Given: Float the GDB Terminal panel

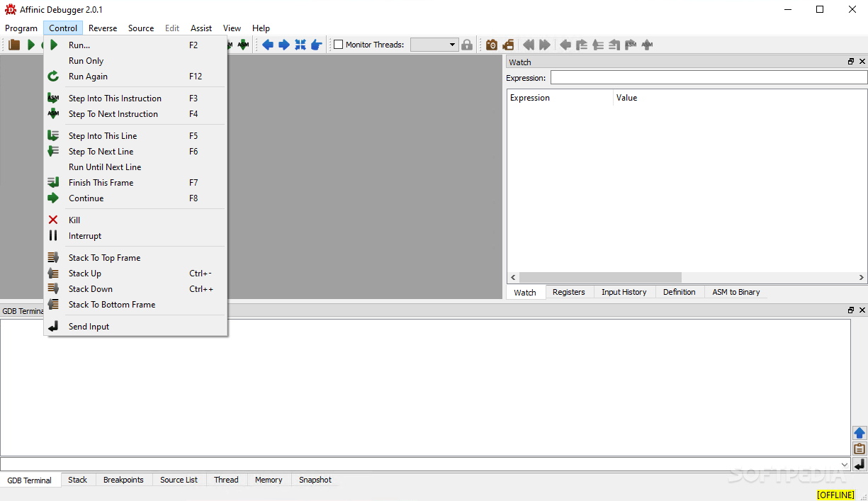Looking at the screenshot, I should click(851, 310).
